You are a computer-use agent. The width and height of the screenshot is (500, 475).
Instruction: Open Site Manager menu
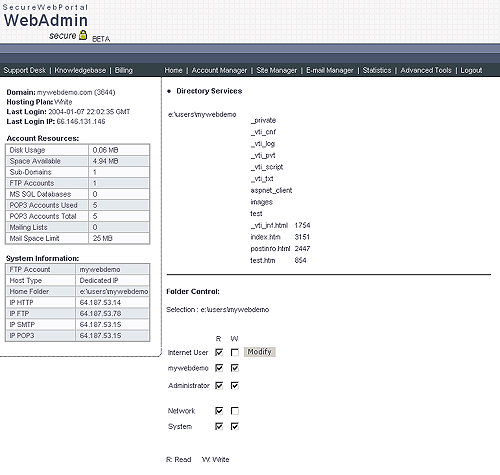pos(277,70)
